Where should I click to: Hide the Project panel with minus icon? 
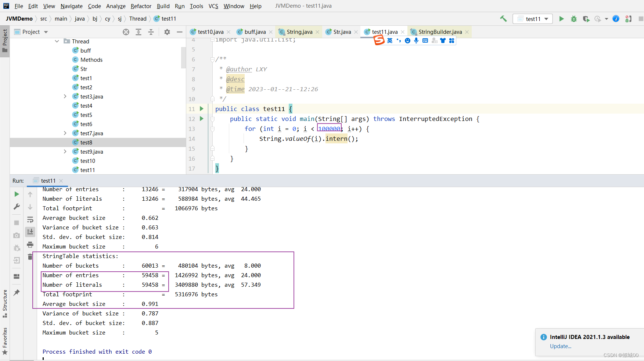click(x=179, y=32)
